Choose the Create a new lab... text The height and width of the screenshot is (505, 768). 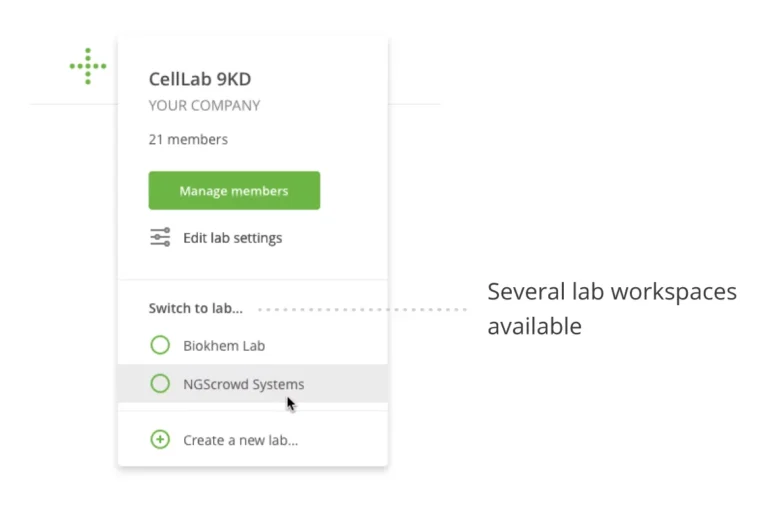[240, 439]
